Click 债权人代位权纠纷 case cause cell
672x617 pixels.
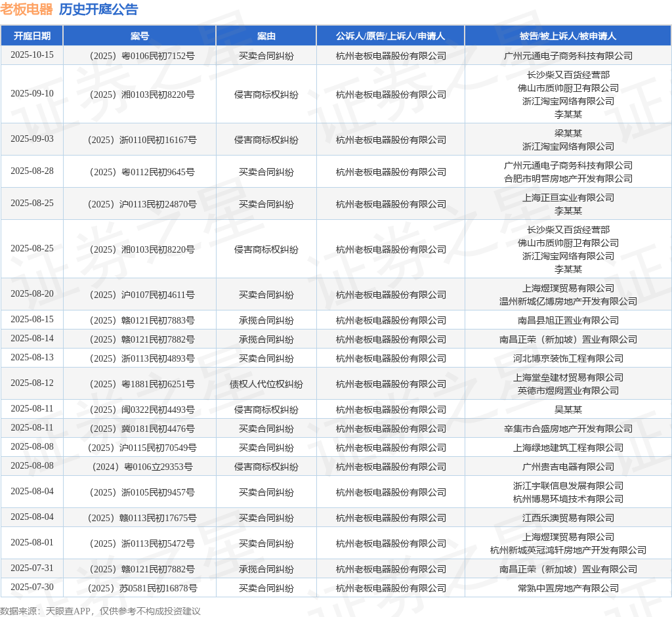[x=266, y=384]
